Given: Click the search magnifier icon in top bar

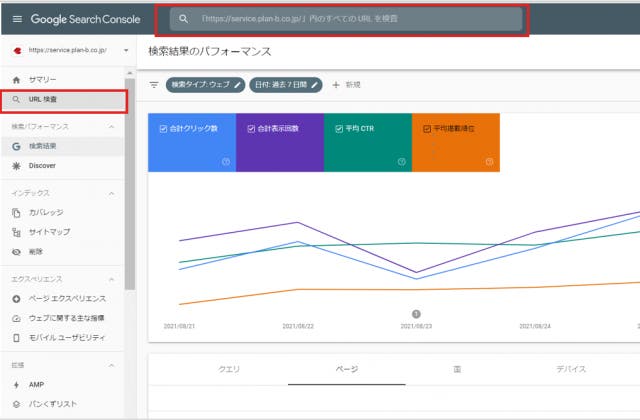Looking at the screenshot, I should point(184,19).
